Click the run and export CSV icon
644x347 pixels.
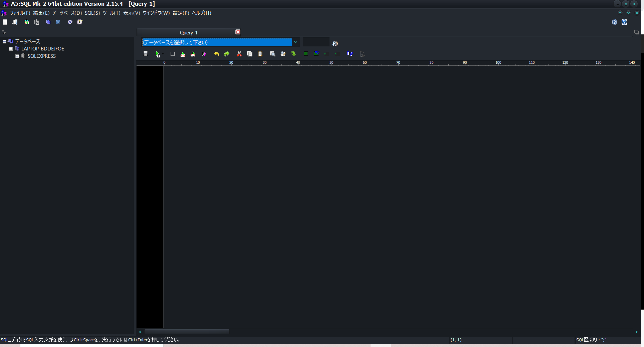(x=193, y=54)
